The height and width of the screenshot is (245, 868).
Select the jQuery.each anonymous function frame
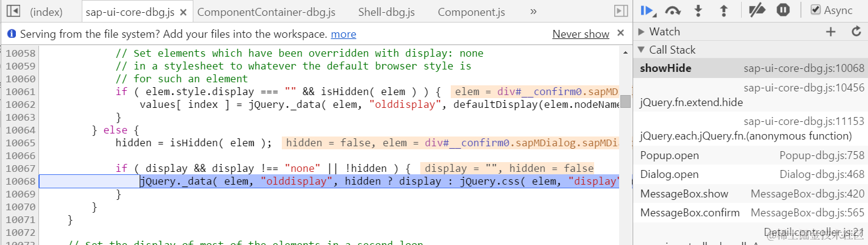pos(750,129)
